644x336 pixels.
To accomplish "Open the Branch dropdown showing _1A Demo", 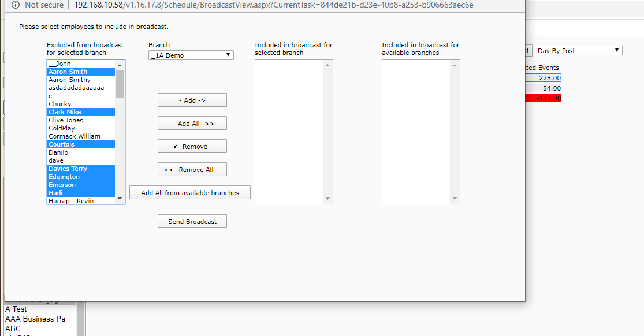I will click(191, 55).
